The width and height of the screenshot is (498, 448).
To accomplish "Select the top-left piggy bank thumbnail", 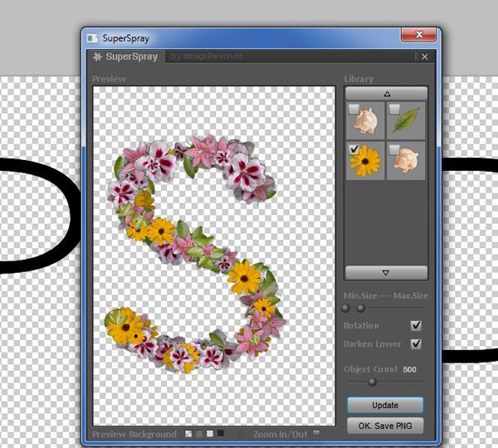I will [365, 120].
